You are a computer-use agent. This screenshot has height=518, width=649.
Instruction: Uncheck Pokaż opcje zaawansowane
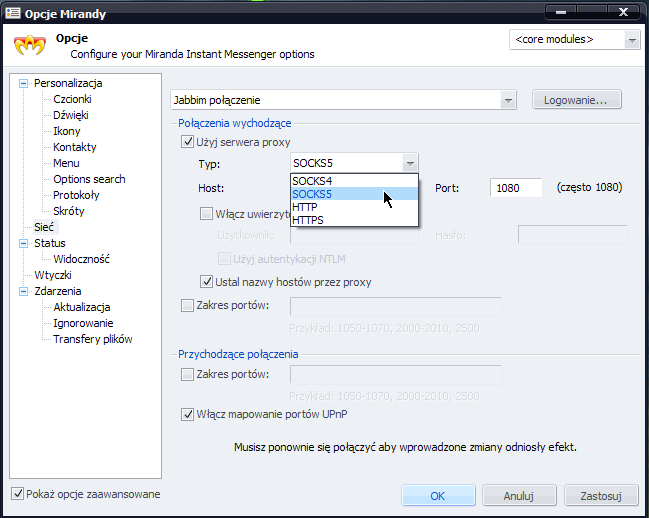point(17,494)
